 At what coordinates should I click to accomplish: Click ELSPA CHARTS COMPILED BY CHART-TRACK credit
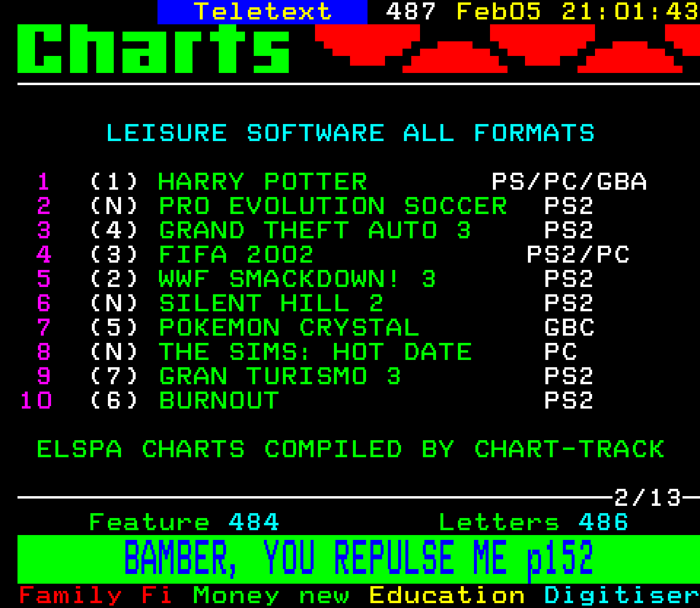coord(350,449)
